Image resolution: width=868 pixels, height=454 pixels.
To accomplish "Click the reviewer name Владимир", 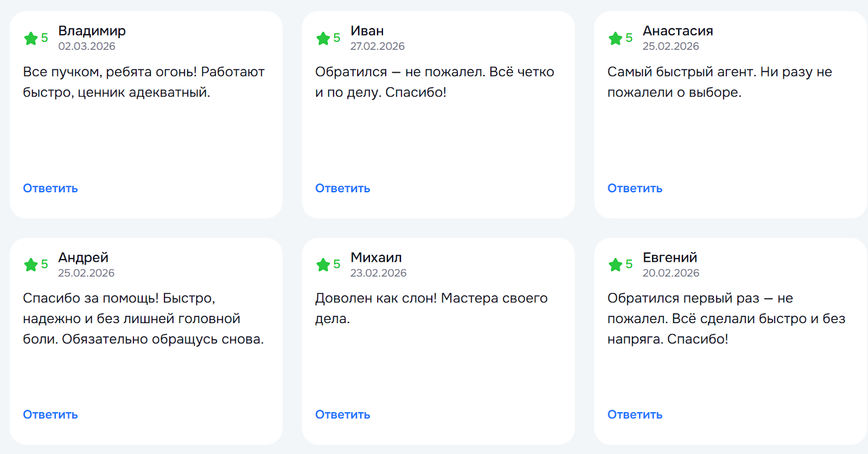I will pos(92,31).
